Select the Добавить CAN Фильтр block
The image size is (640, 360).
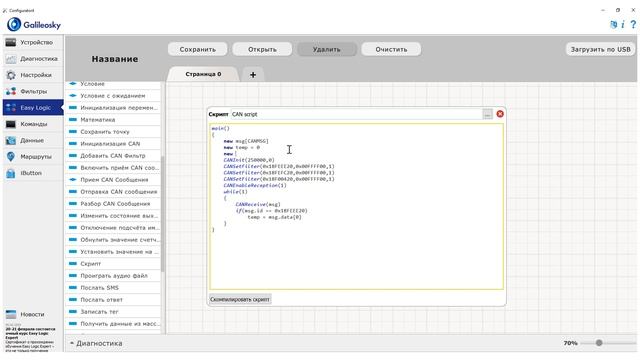coord(113,156)
